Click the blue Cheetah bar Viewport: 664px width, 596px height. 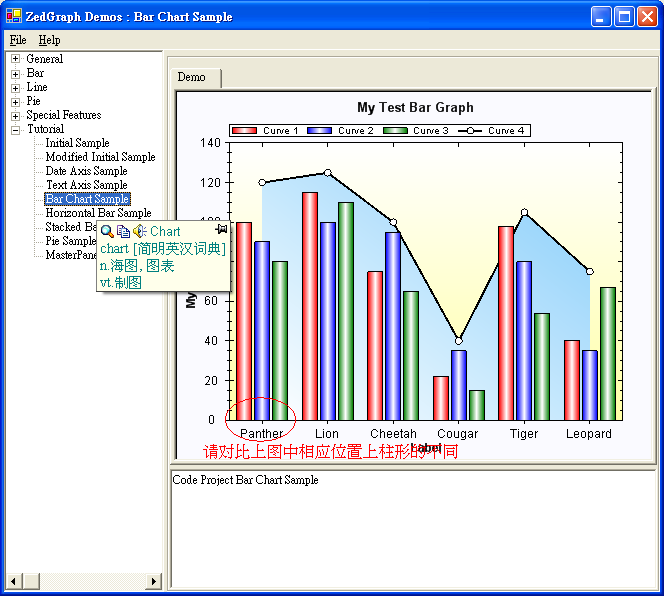click(393, 326)
